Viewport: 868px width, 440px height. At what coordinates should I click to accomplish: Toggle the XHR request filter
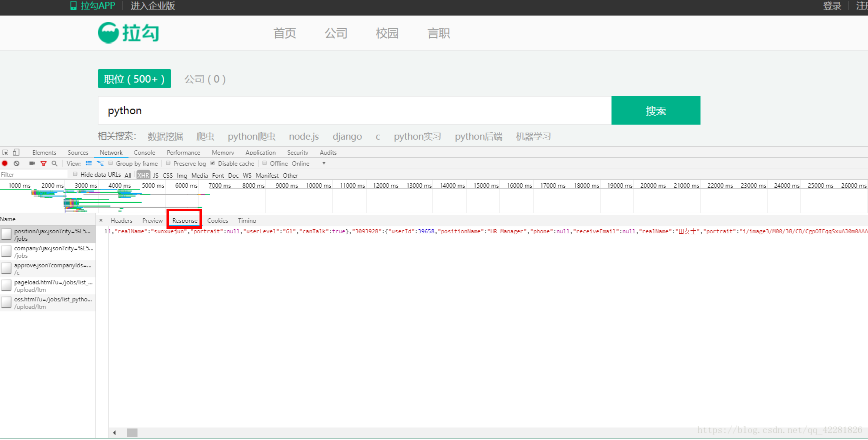[143, 176]
